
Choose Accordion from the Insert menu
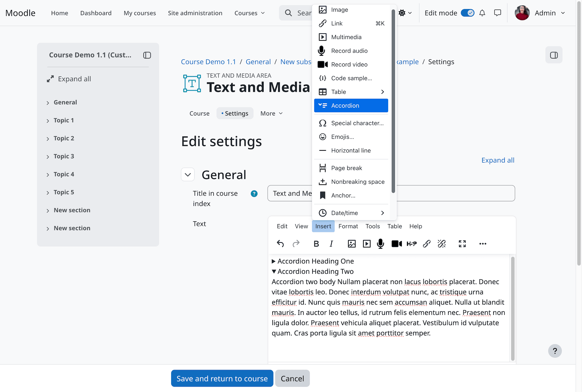point(351,106)
